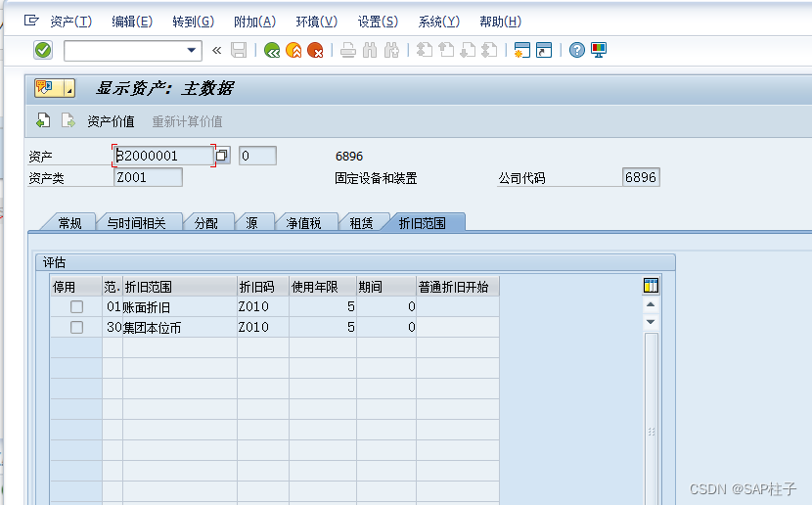Switch to the 常规 tab
This screenshot has width=812, height=505.
coord(69,223)
